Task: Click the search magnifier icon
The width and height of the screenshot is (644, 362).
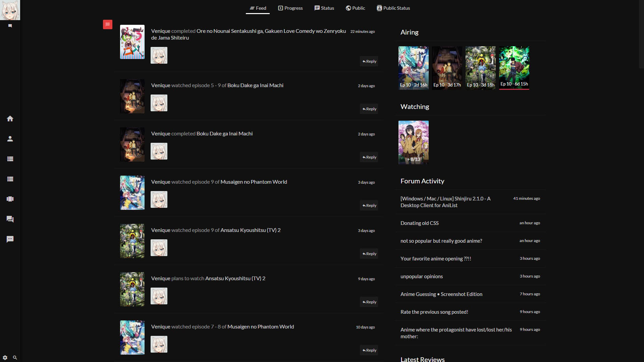Action: (15, 358)
